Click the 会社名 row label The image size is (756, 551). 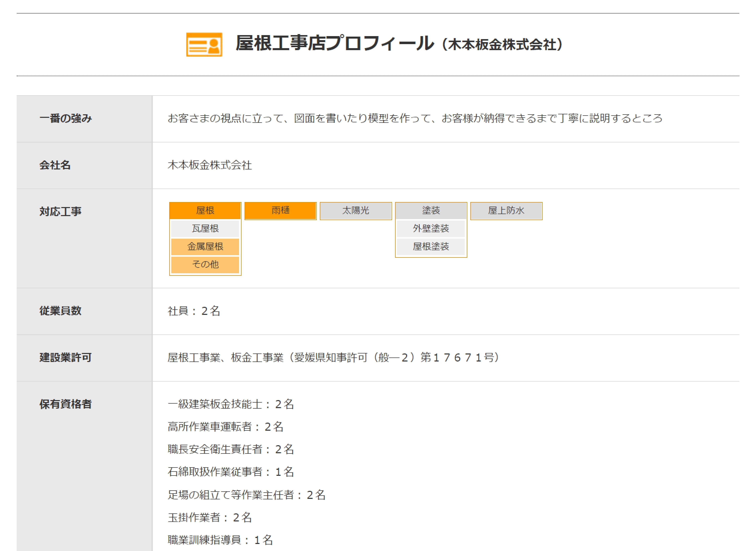click(x=55, y=165)
